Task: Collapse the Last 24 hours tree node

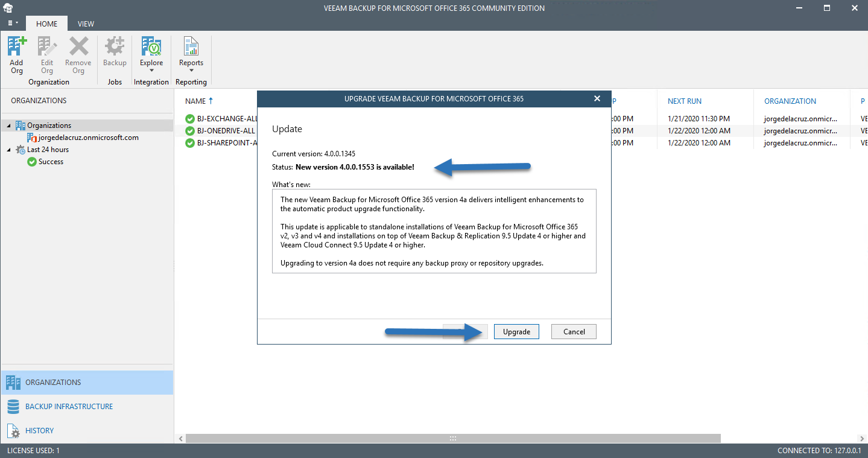Action: tap(9, 150)
